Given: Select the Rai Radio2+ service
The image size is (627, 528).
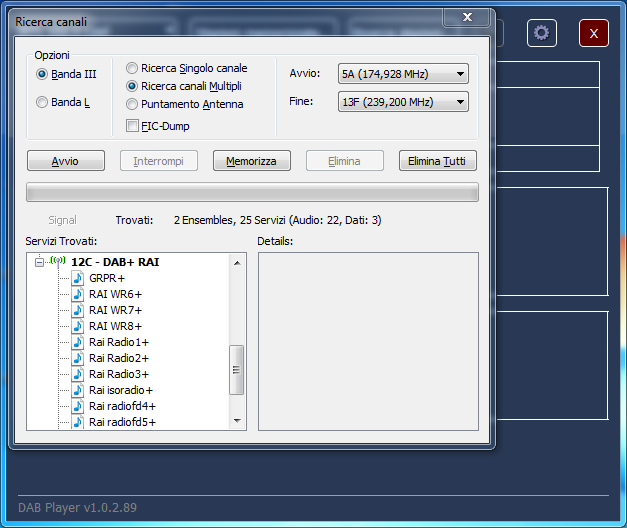Looking at the screenshot, I should [x=119, y=358].
